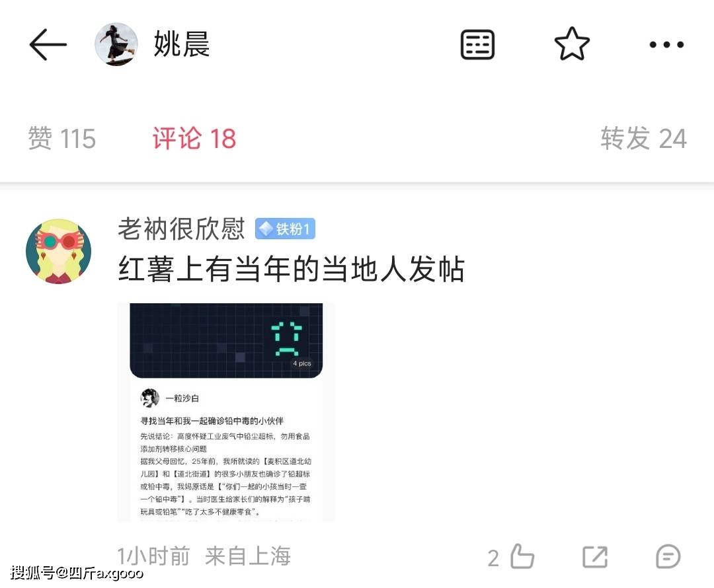Repost the comment with share icon

pyautogui.click(x=595, y=556)
